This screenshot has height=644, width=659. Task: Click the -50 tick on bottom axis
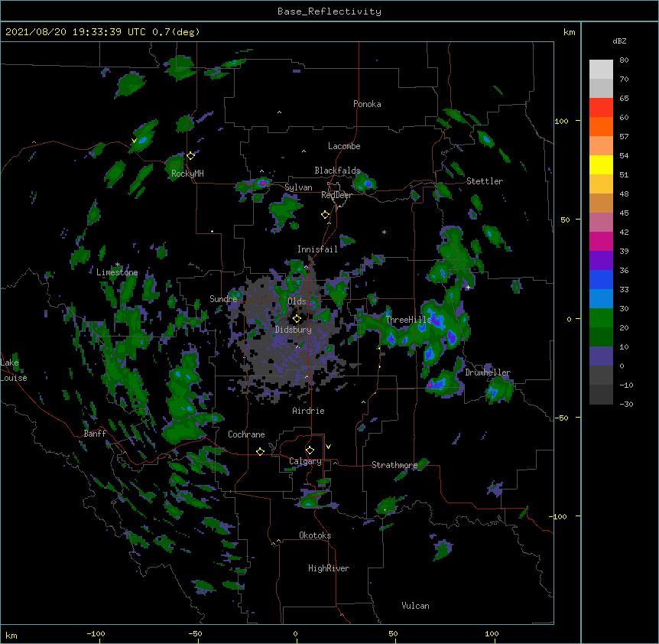195,634
